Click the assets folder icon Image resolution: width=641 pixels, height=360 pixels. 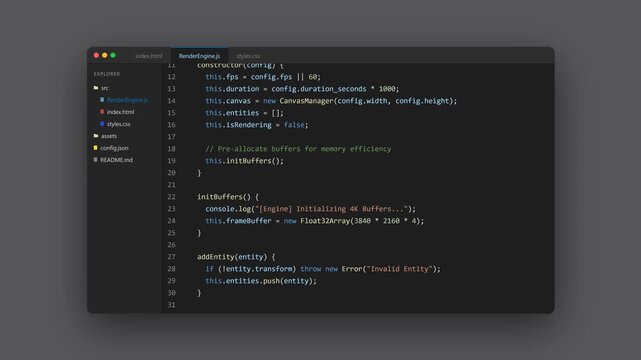point(96,136)
